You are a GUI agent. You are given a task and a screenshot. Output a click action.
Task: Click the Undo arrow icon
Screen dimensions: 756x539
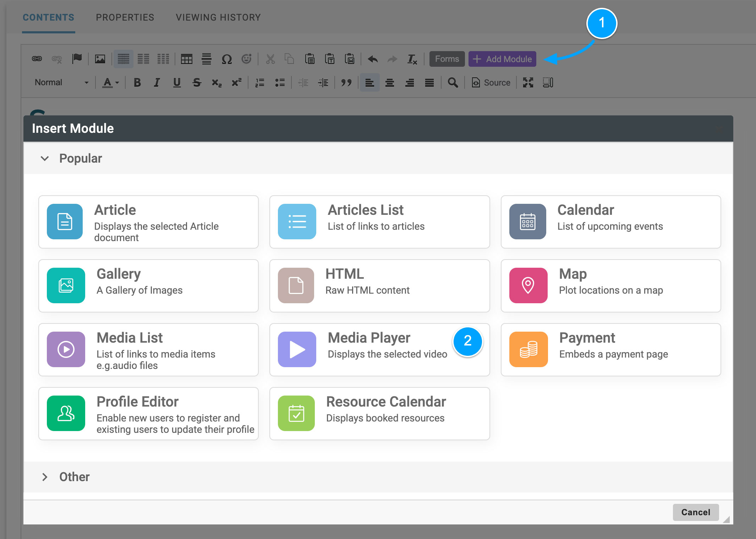372,59
